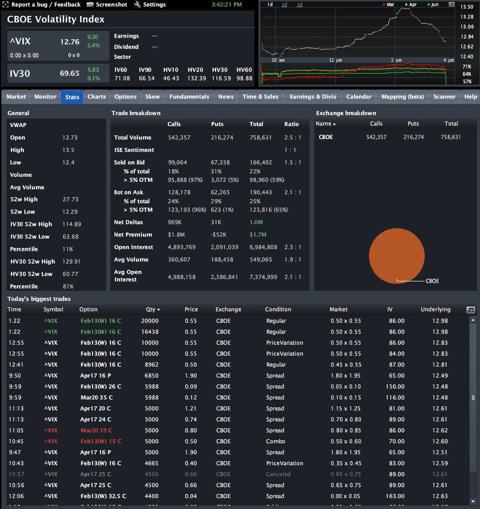
Task: Select the Canceled Apr17 25 C trade
Action: tap(237, 474)
